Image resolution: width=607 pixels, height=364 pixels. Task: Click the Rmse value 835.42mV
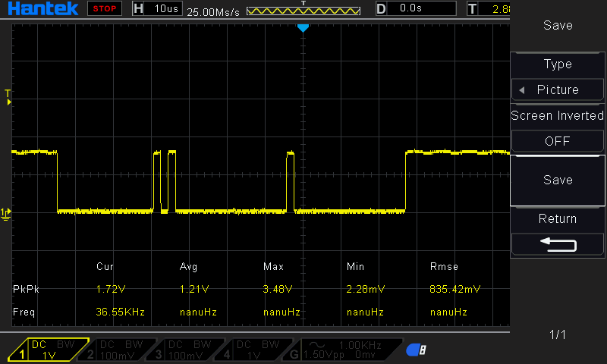click(454, 290)
